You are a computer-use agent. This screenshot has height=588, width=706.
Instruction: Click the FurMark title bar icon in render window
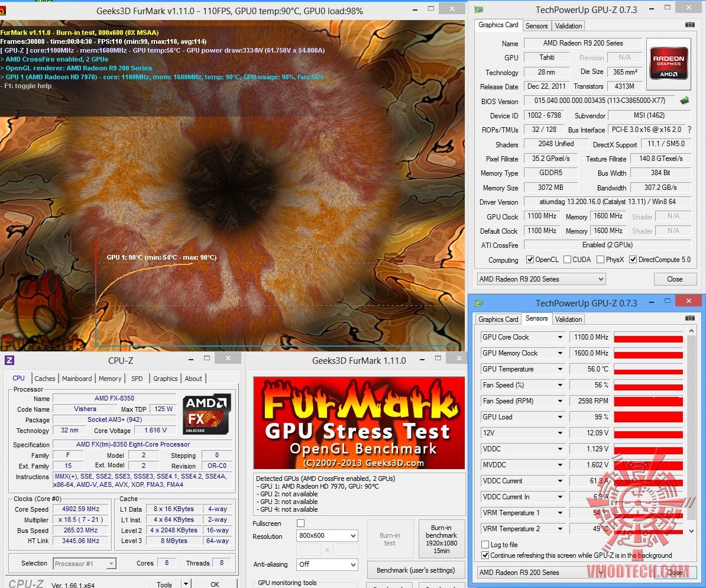coord(2,11)
